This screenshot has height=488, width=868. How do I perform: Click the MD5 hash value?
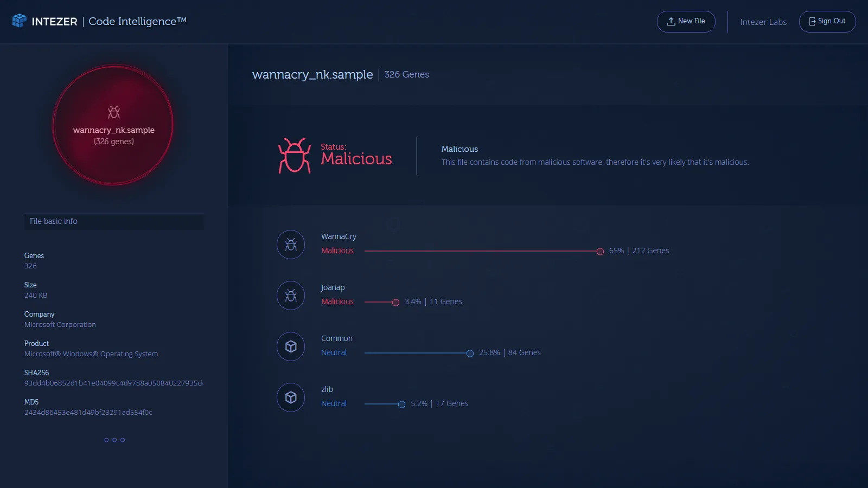tap(88, 412)
